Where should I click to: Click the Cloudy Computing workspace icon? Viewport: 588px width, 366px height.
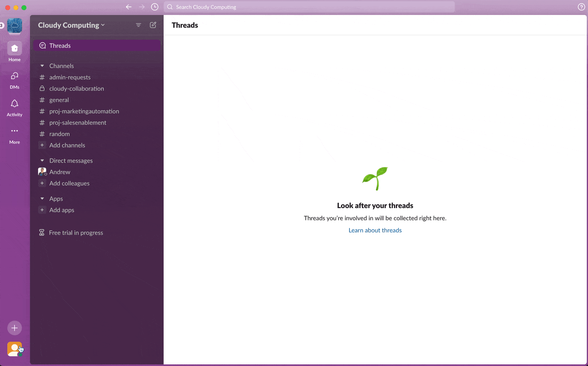tap(14, 26)
